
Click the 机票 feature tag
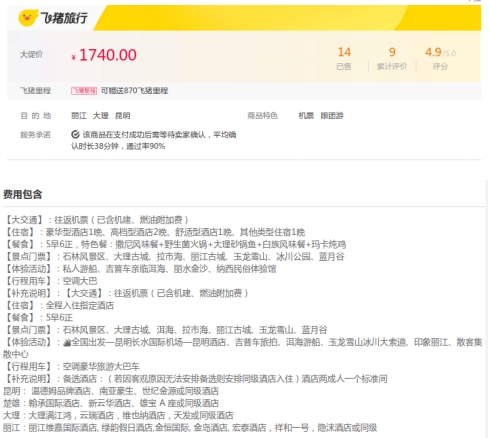coord(306,116)
